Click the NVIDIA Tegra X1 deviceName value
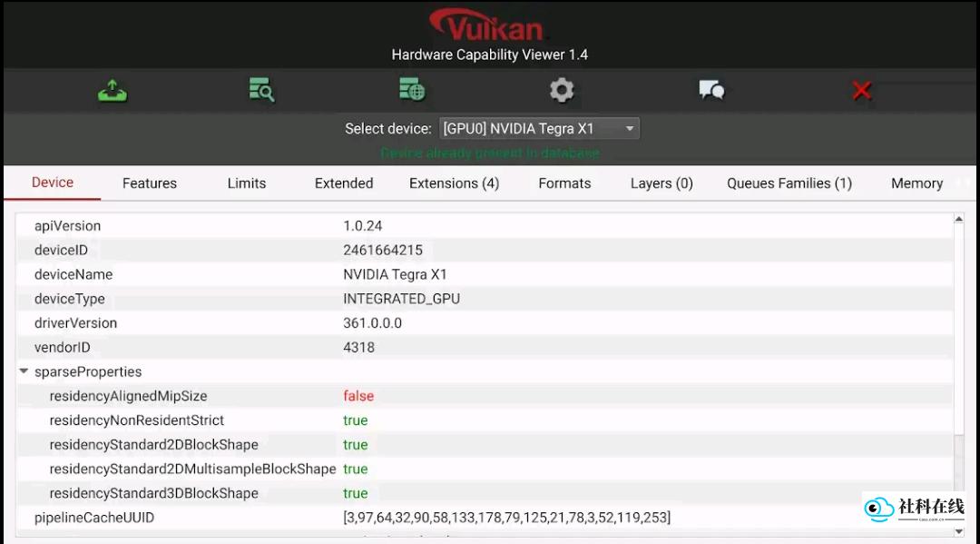The height and width of the screenshot is (544, 980). point(395,274)
